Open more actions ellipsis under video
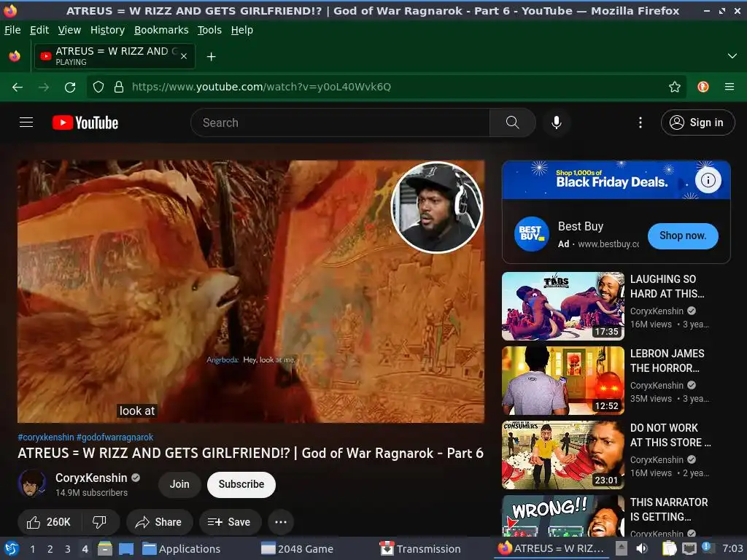This screenshot has height=560, width=747. pos(281,522)
